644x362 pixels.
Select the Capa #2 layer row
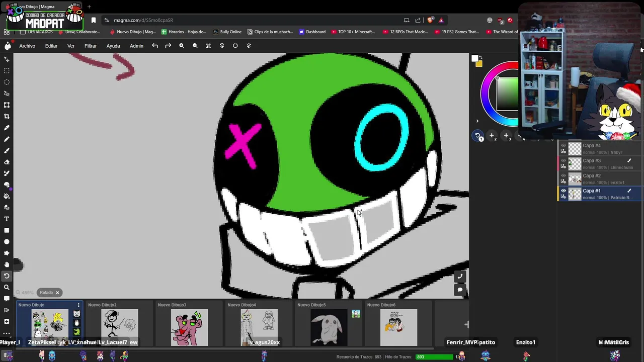click(x=600, y=178)
